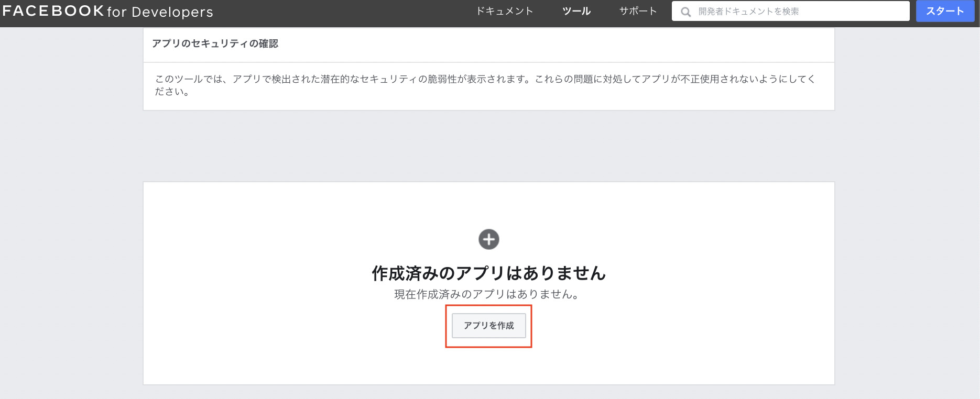Click the security tool description's first line

coord(485,79)
